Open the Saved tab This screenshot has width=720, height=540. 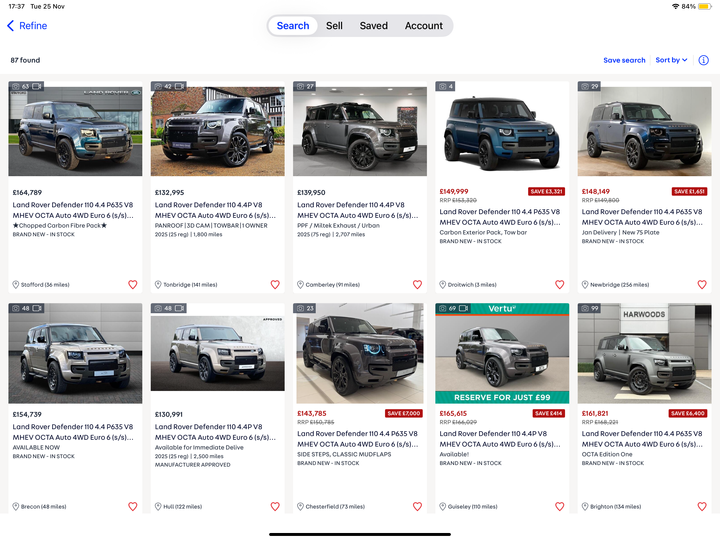(x=374, y=26)
